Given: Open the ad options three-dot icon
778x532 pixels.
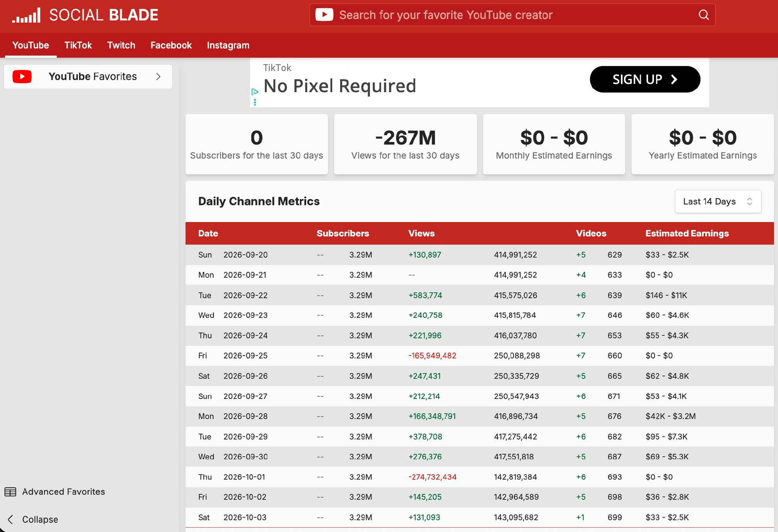Looking at the screenshot, I should pos(255,102).
